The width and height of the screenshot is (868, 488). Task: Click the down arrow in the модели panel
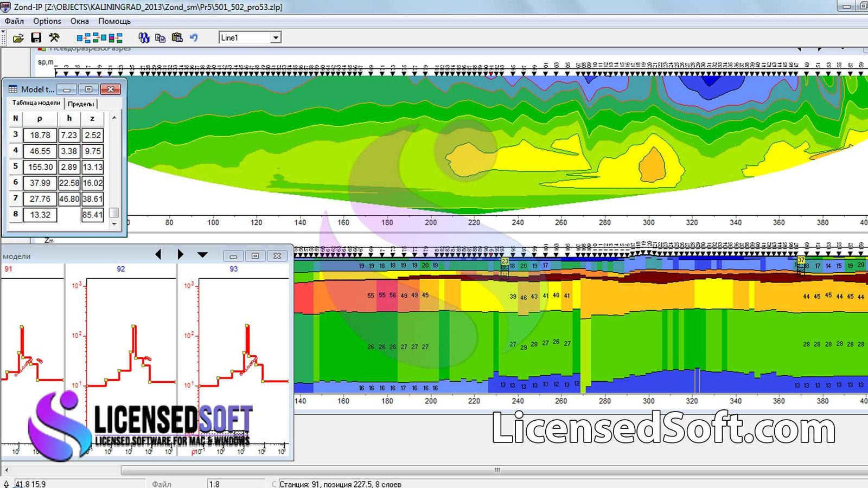click(202, 254)
